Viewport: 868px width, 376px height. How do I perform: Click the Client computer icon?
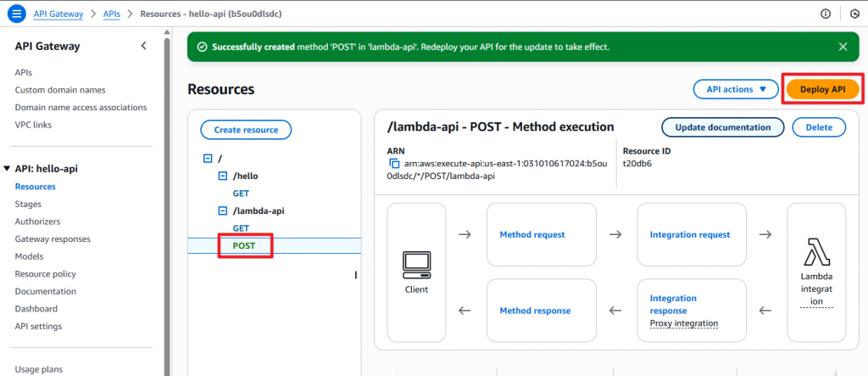pyautogui.click(x=416, y=265)
